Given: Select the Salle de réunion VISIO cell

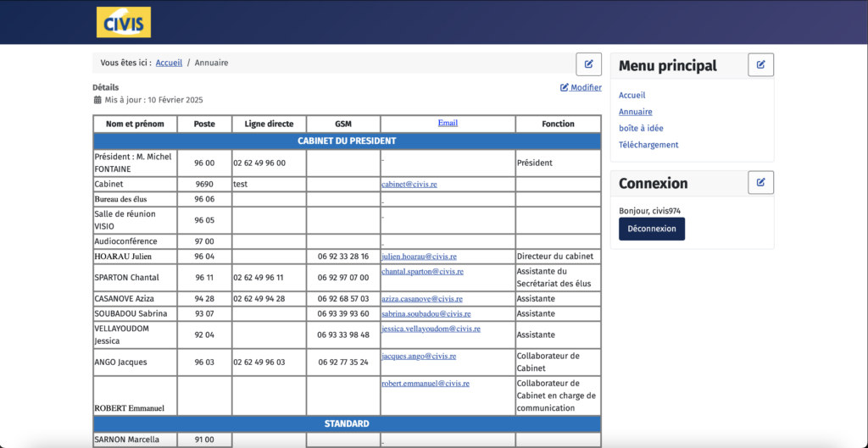Looking at the screenshot, I should 135,220.
